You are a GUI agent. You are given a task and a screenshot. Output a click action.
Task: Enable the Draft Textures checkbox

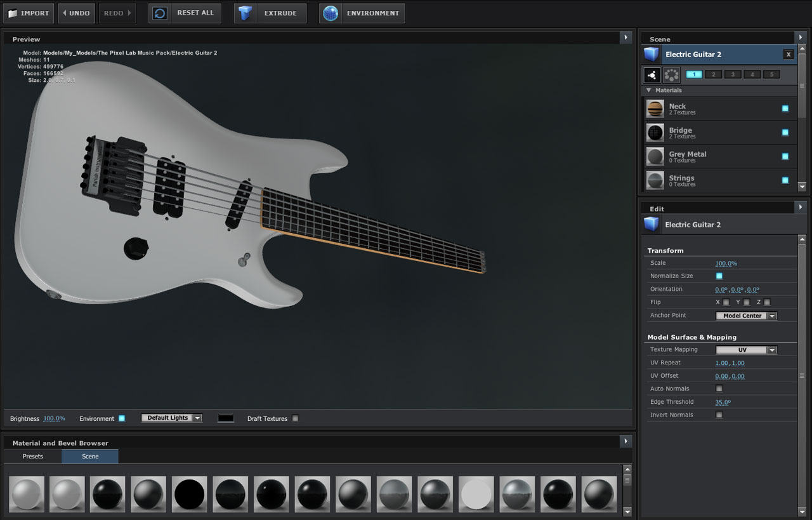tap(295, 418)
